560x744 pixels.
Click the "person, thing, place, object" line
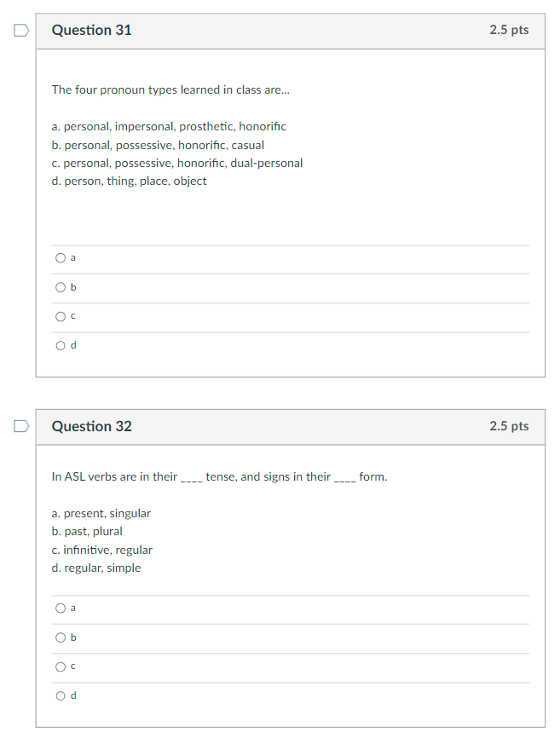coord(129,181)
